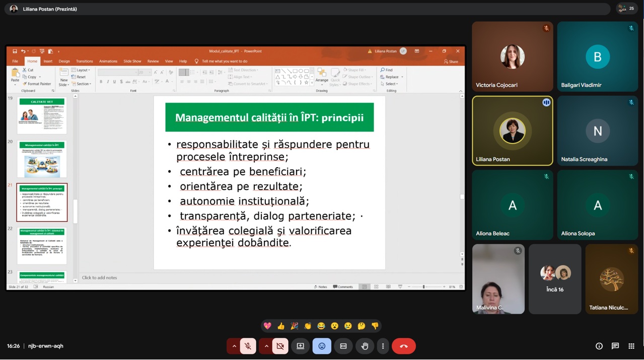This screenshot has width=644, height=360.
Task: Open the activities grid icon
Action: pyautogui.click(x=631, y=346)
